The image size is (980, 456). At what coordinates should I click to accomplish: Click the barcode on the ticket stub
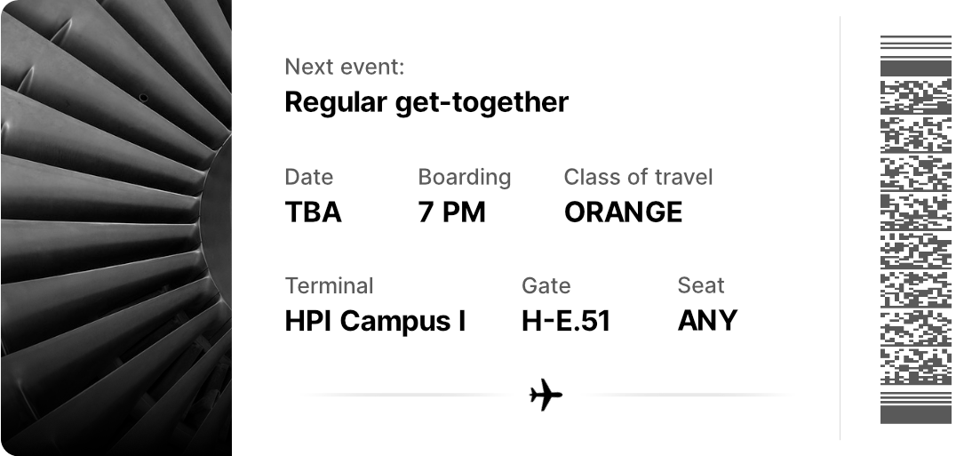(x=915, y=229)
